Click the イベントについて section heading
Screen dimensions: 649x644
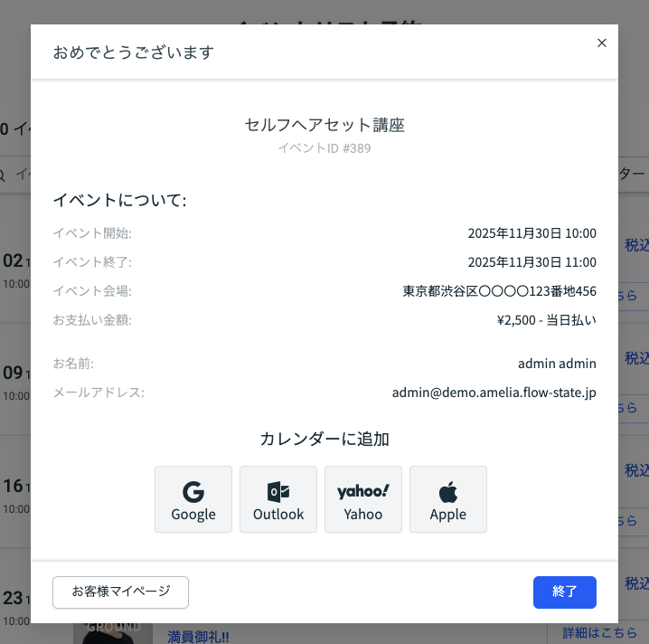coord(119,200)
